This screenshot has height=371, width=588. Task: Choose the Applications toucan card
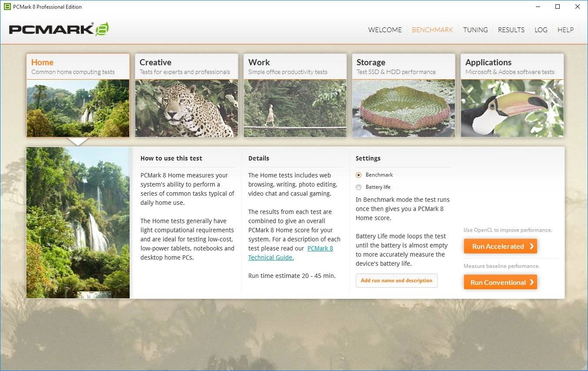(512, 95)
